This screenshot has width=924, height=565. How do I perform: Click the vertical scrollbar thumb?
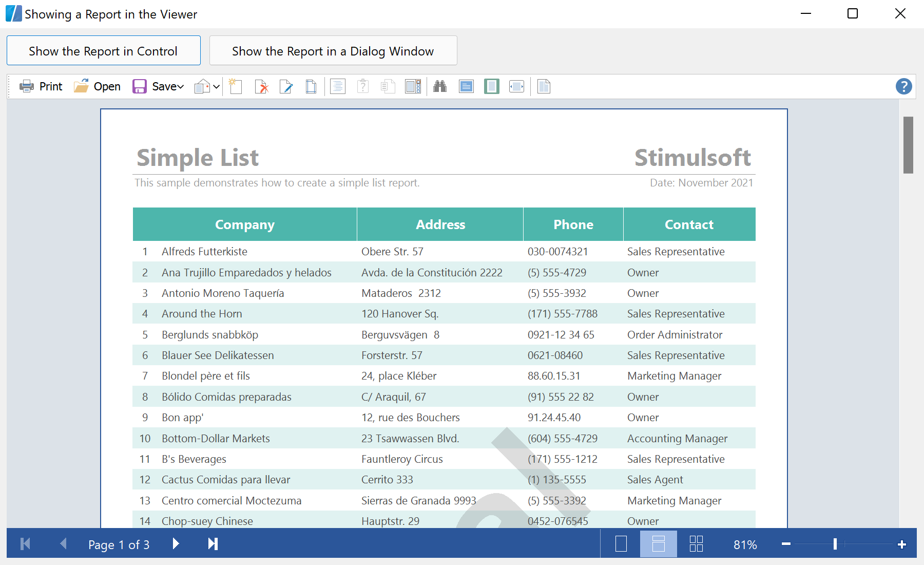coord(908,145)
